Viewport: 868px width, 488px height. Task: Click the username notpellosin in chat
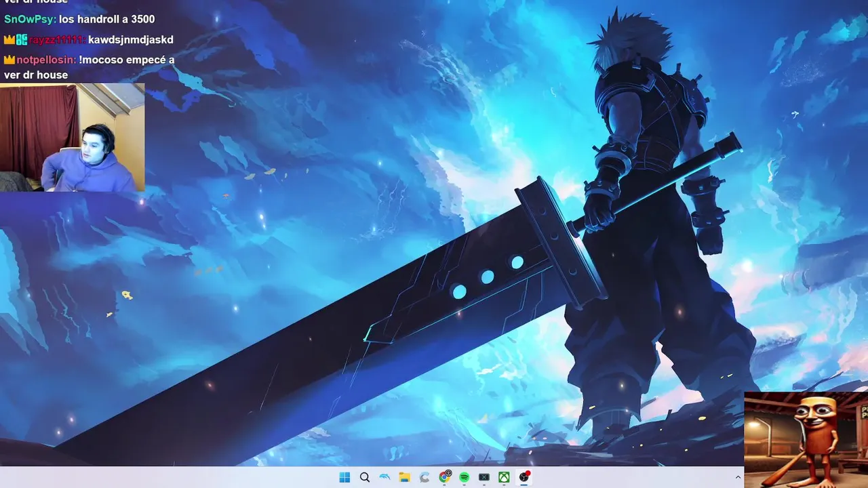click(x=45, y=60)
